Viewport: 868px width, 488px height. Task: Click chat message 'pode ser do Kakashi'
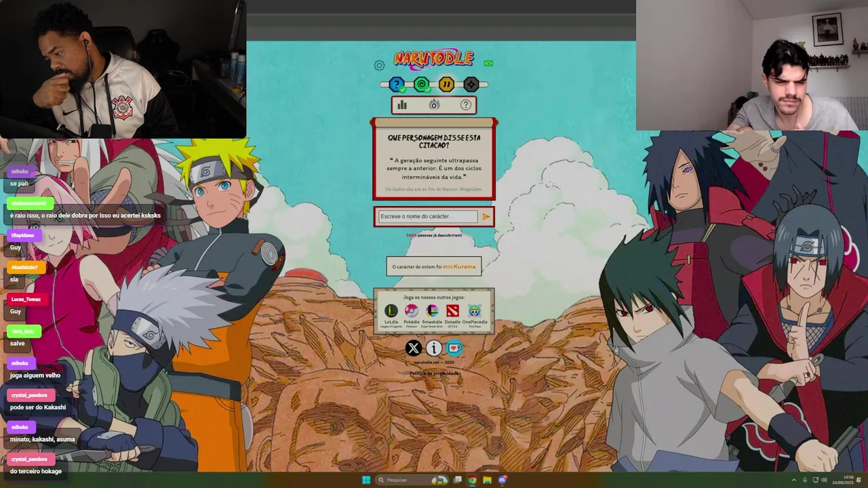pyautogui.click(x=38, y=407)
